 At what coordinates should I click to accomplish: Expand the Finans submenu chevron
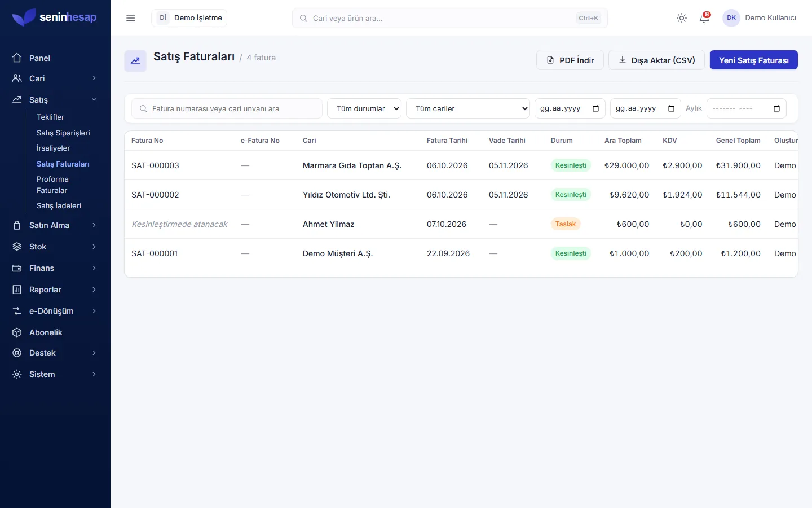click(x=94, y=268)
